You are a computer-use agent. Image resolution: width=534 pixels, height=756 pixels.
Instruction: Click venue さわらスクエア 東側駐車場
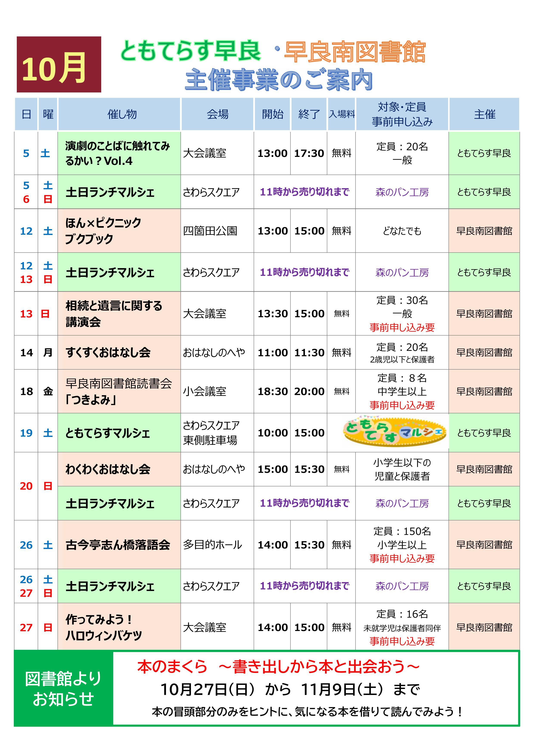[211, 433]
